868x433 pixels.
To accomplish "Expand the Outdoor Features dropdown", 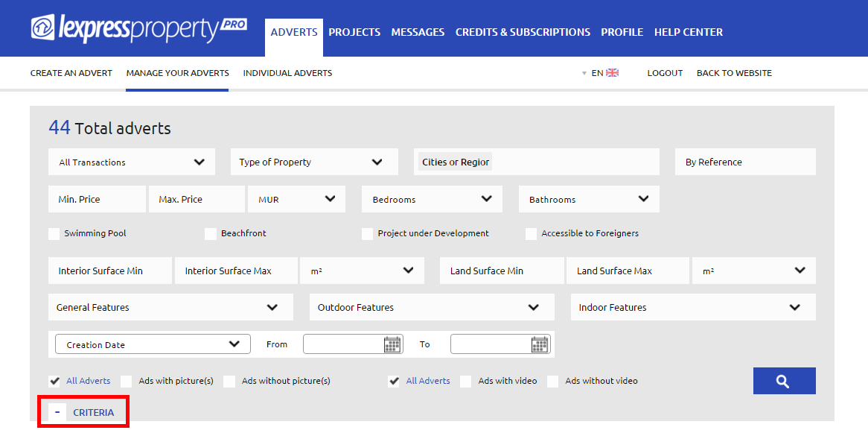I will (432, 307).
